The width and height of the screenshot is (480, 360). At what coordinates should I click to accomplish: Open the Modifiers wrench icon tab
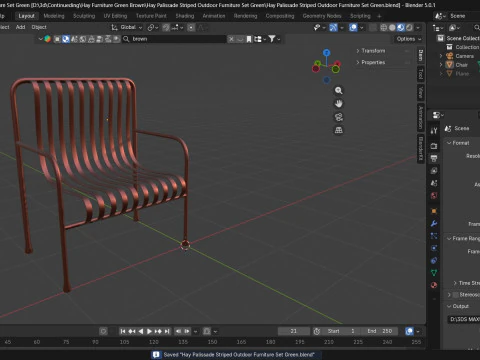434,223
